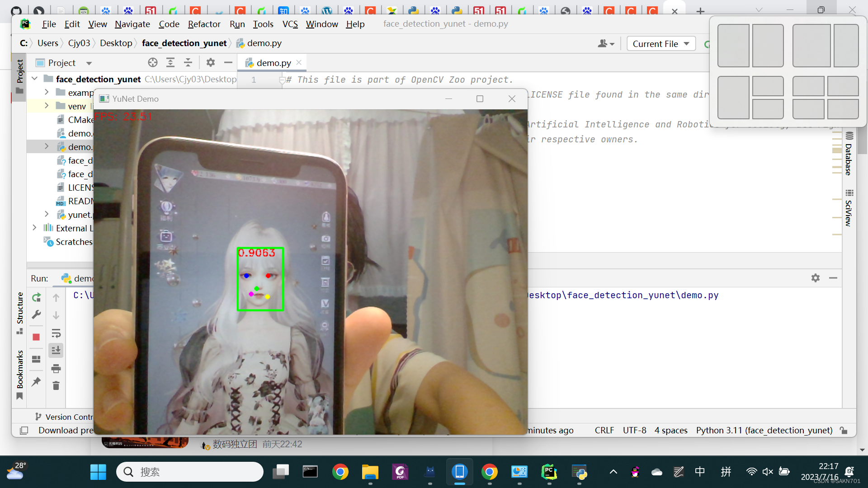The image size is (868, 488).
Task: Click the Rerun demo green arrow icon
Action: click(36, 298)
